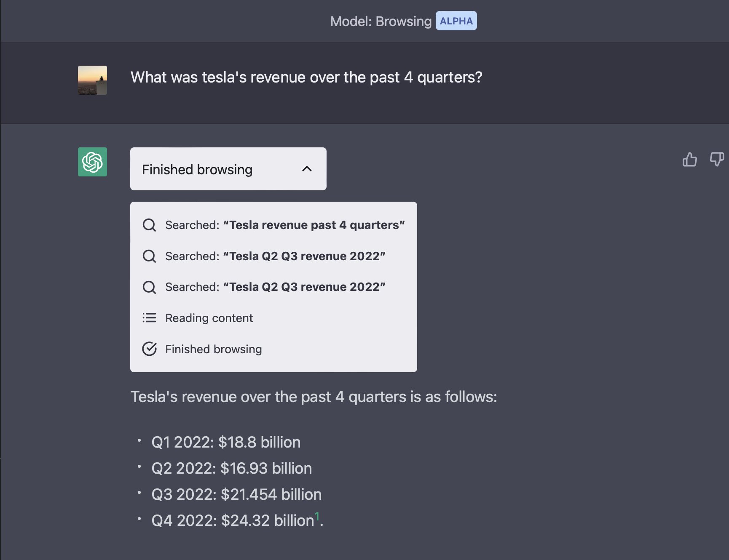Click the user question about Tesla's revenue
The image size is (729, 560).
306,77
